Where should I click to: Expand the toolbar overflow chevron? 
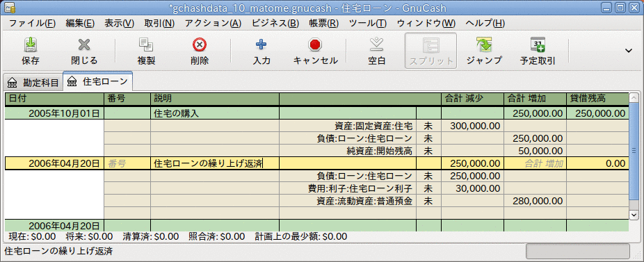(629, 51)
